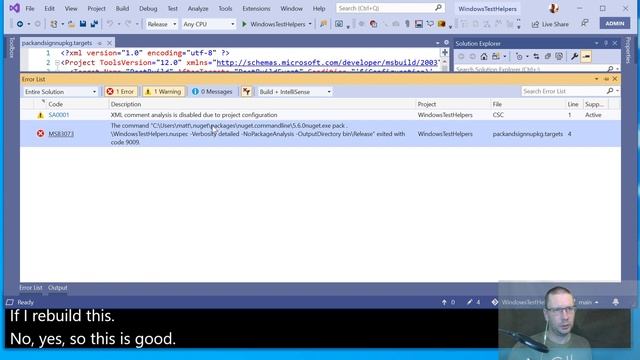This screenshot has height=360, width=640.
Task: Toggle auto-hide pin on Solution Explorer
Action: 606,43
